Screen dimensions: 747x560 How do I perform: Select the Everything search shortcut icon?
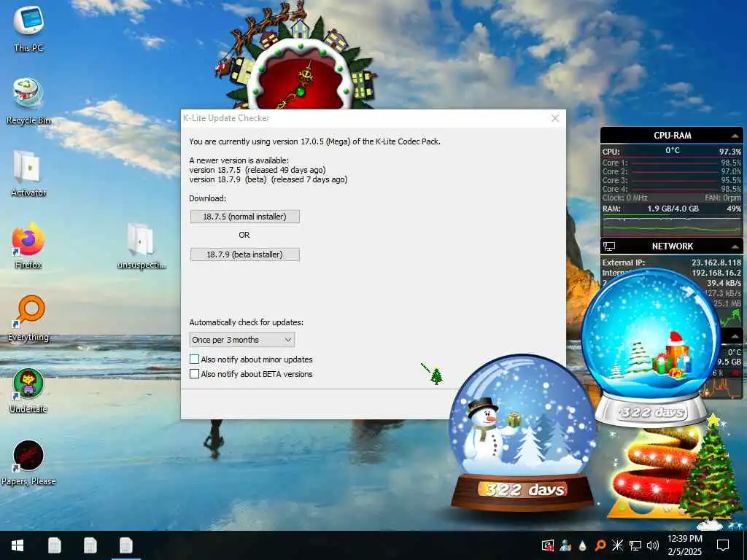tap(28, 318)
